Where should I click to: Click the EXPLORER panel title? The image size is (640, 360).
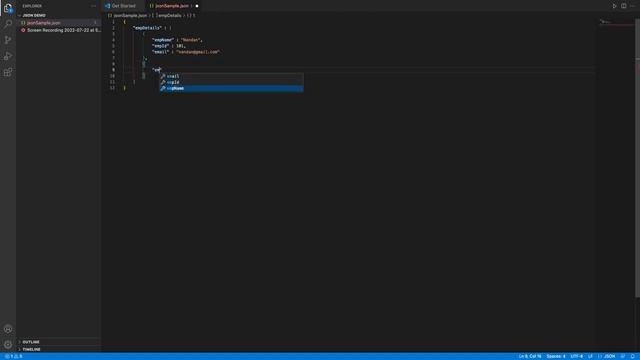pyautogui.click(x=32, y=6)
